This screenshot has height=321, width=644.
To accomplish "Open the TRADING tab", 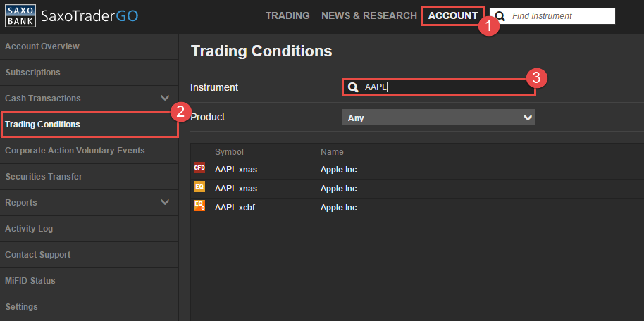I will click(x=287, y=15).
